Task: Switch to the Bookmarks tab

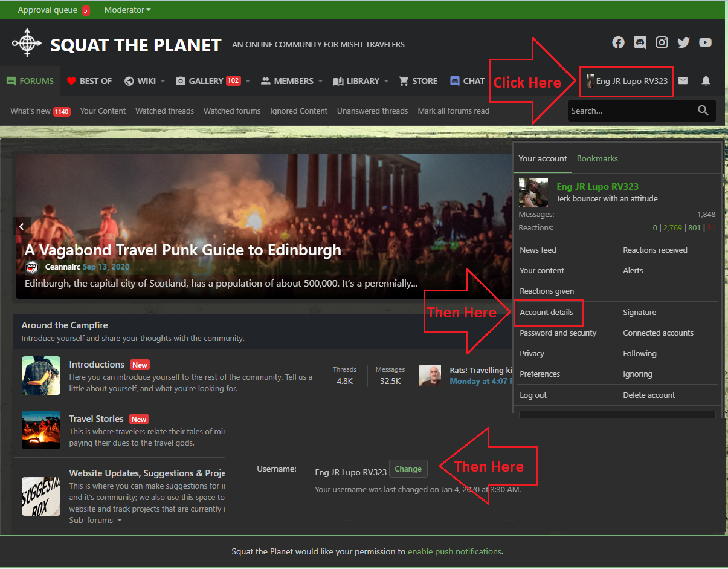Action: 598,158
